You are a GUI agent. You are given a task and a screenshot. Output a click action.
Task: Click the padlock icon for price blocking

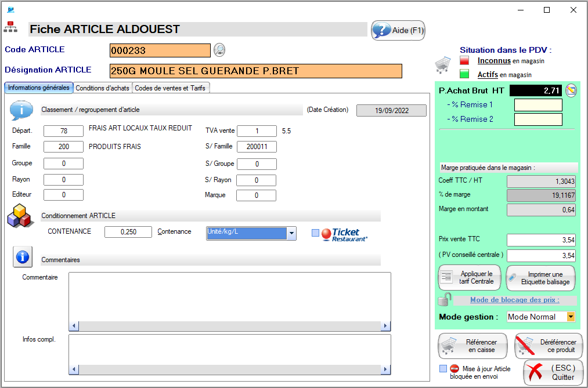click(444, 300)
